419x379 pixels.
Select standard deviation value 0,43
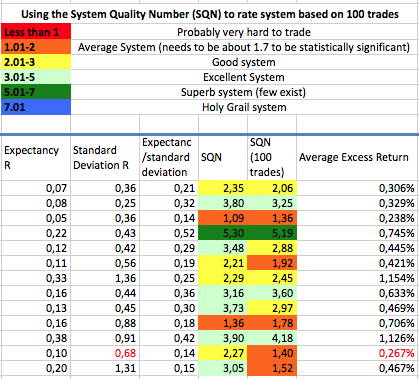tap(105, 233)
